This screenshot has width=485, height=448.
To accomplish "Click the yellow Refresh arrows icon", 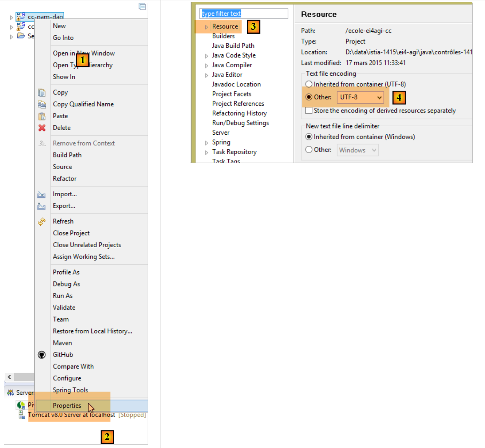I will tap(42, 222).
